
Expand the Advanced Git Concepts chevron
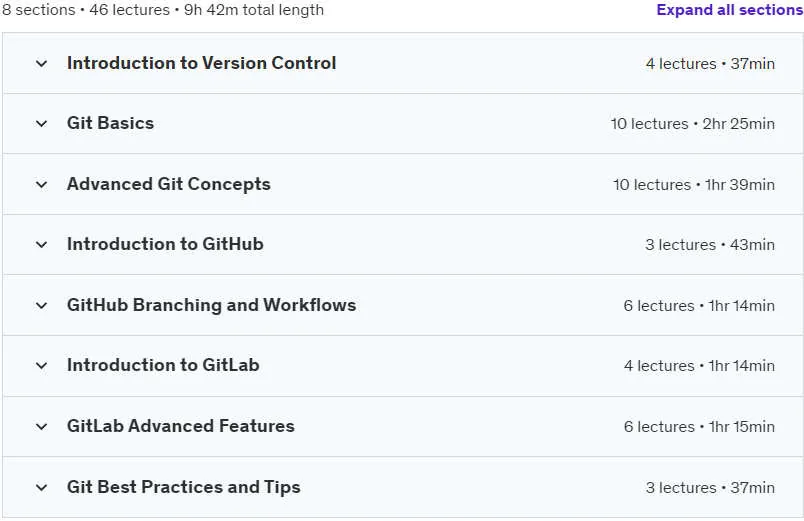[x=42, y=185]
